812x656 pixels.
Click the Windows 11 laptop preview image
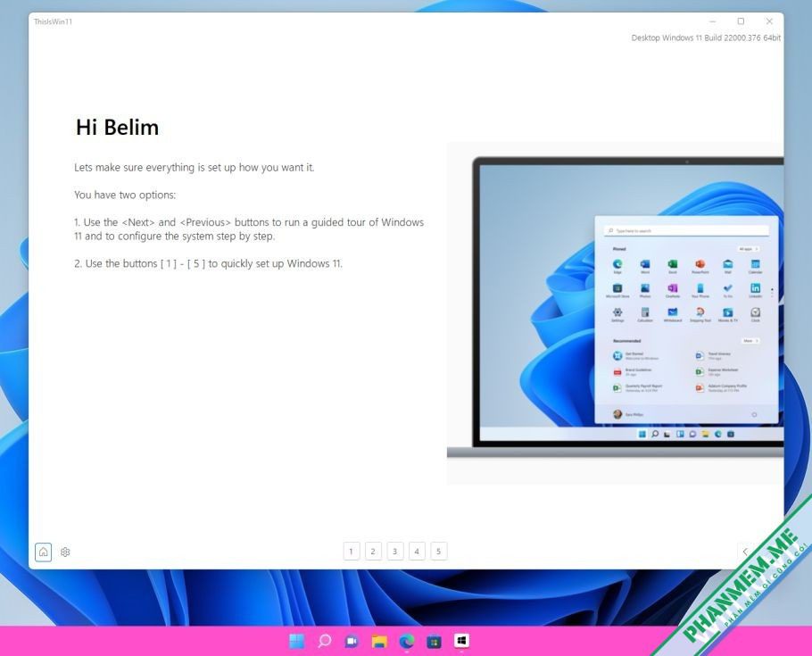615,313
